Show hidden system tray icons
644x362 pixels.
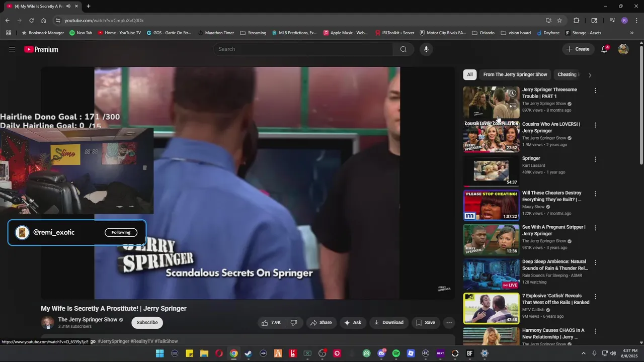[584, 353]
